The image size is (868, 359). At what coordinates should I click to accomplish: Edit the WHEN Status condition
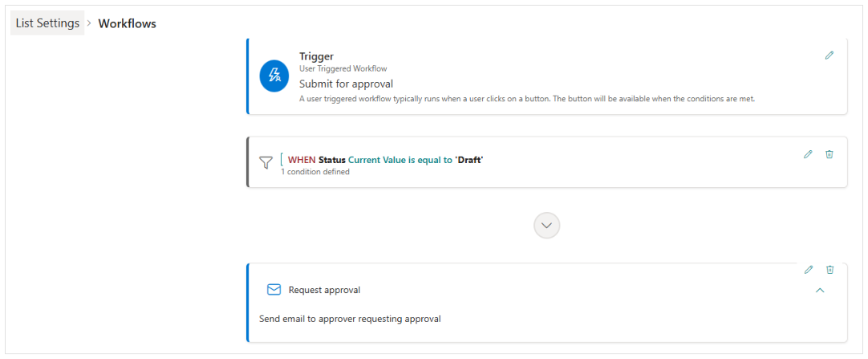pos(808,154)
